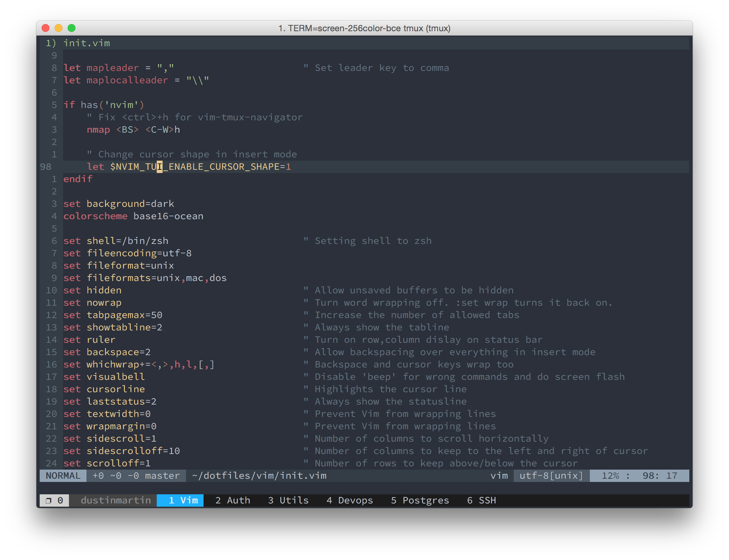Screen dimensions: 729x560
Task: Click set wrapmargin=0 line
Action: coord(110,426)
